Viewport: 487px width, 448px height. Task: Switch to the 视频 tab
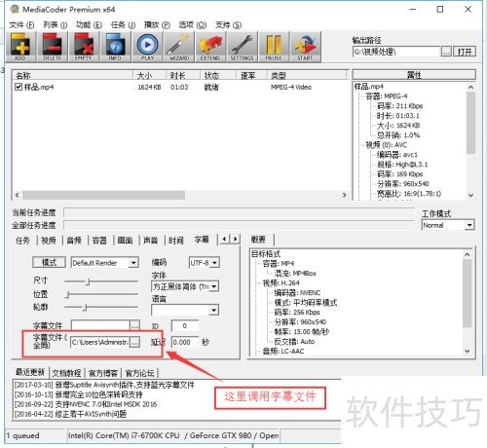pyautogui.click(x=49, y=241)
